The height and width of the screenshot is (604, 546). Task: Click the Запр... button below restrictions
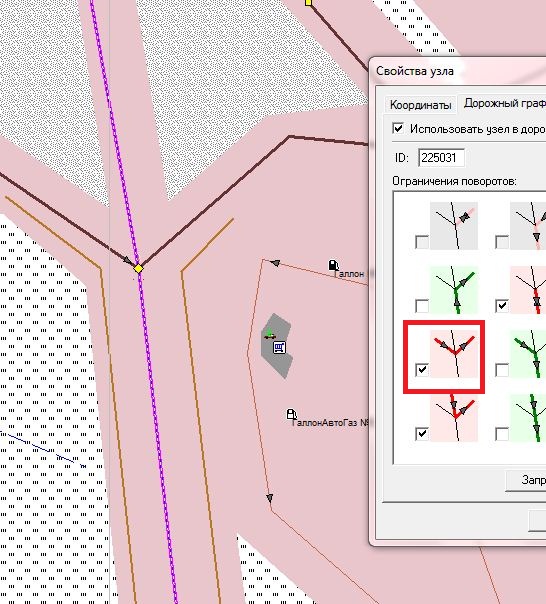point(526,480)
